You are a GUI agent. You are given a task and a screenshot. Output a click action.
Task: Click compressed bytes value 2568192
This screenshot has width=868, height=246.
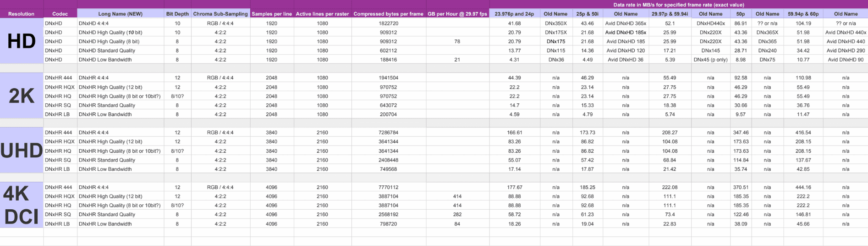(x=389, y=214)
